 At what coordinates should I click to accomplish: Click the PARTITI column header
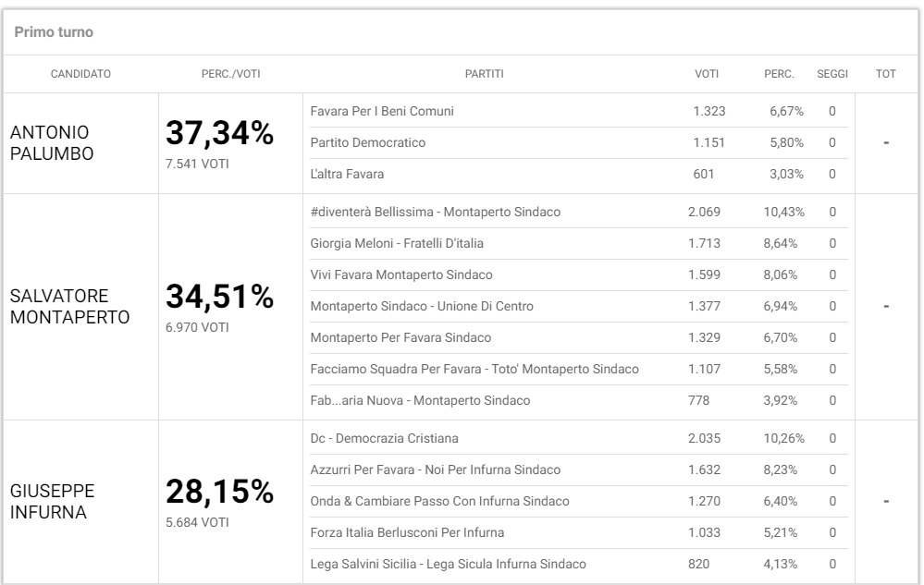point(484,74)
